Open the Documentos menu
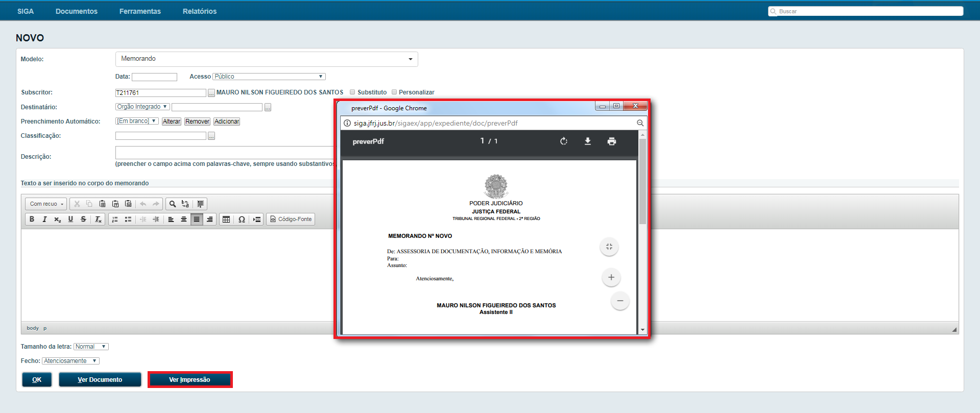The height and width of the screenshot is (413, 980). (77, 11)
